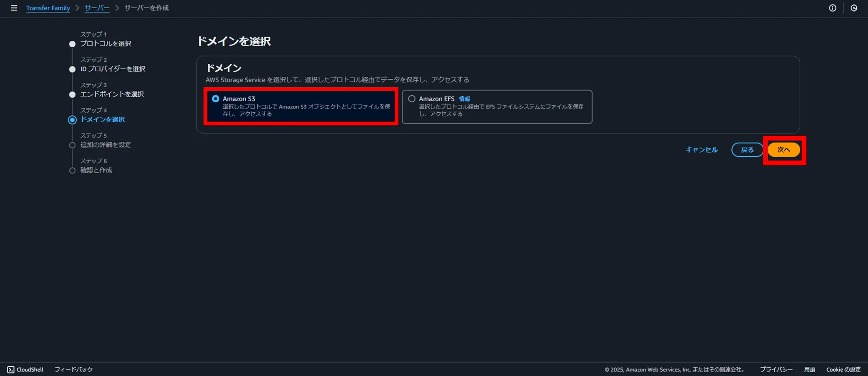This screenshot has height=376, width=868.
Task: Open the 情報 link next to Amazon EFS
Action: click(464, 99)
